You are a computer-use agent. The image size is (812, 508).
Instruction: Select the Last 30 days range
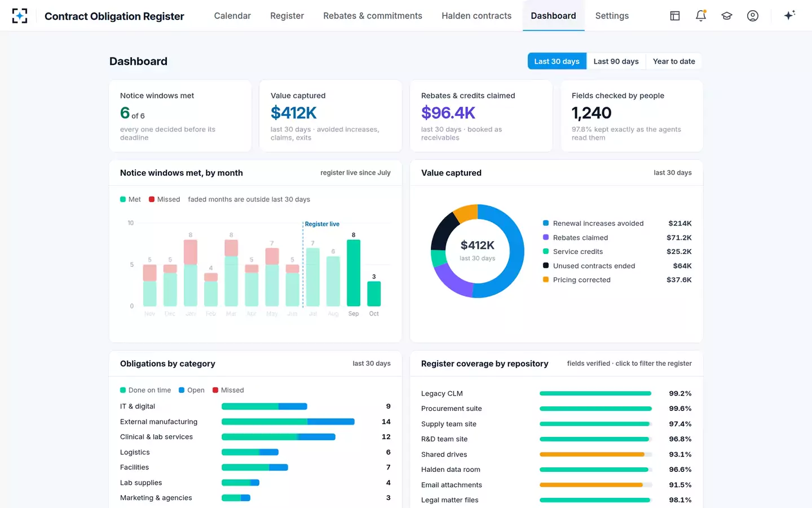click(557, 61)
